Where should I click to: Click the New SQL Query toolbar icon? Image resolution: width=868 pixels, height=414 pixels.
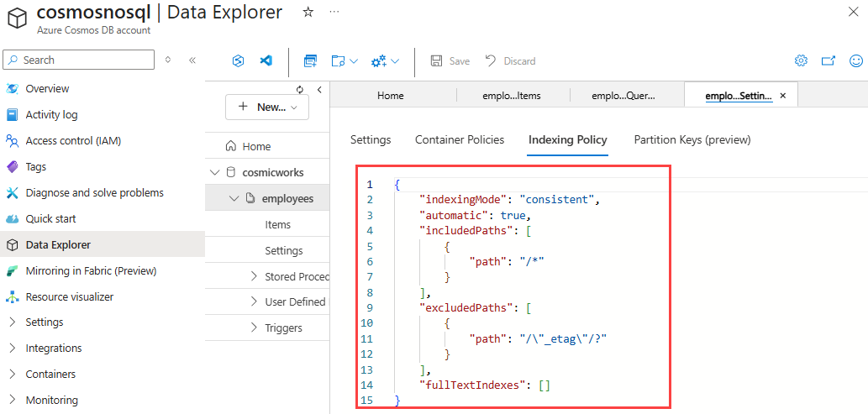pyautogui.click(x=310, y=61)
